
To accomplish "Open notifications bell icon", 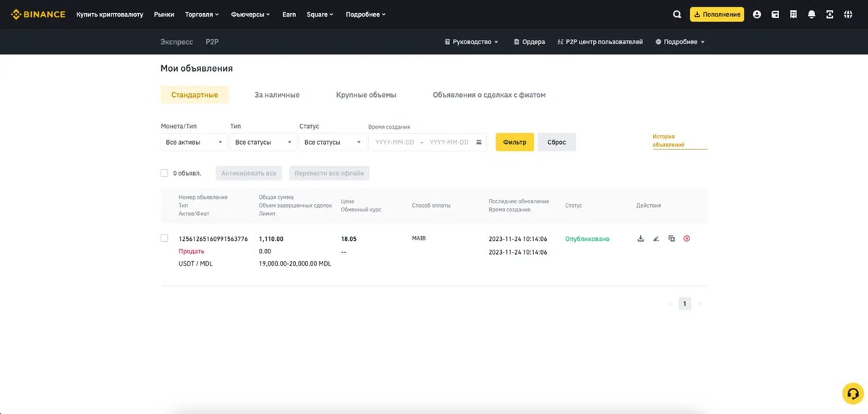I will pos(812,14).
